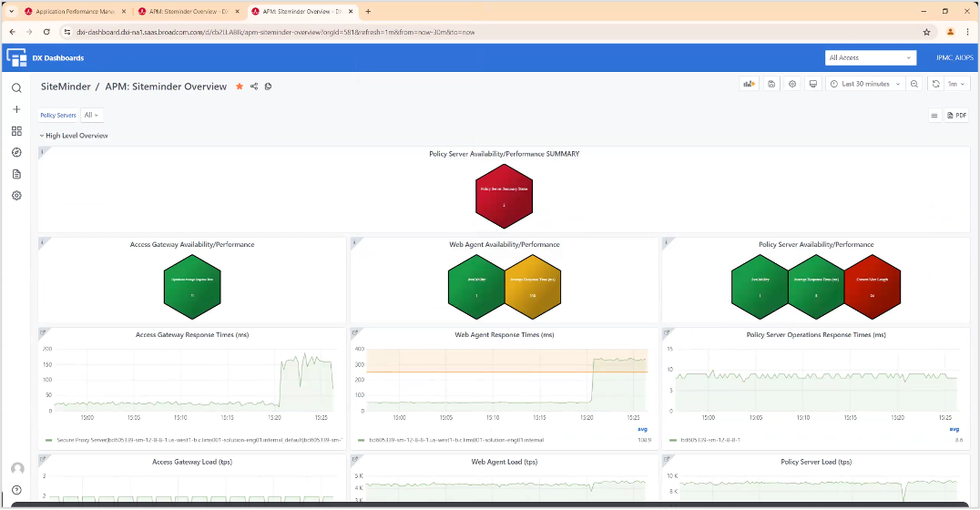Open the search icon in the left sidebar
Image resolution: width=980 pixels, height=510 pixels.
(x=16, y=88)
